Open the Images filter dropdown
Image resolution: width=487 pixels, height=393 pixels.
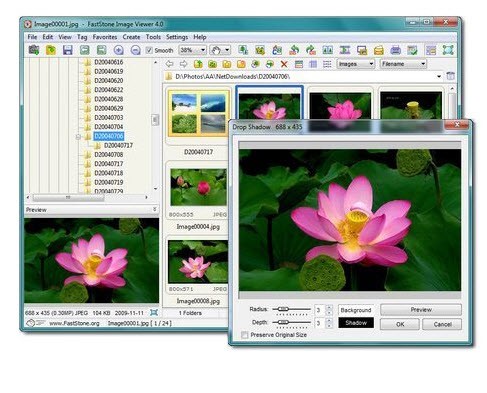click(356, 64)
